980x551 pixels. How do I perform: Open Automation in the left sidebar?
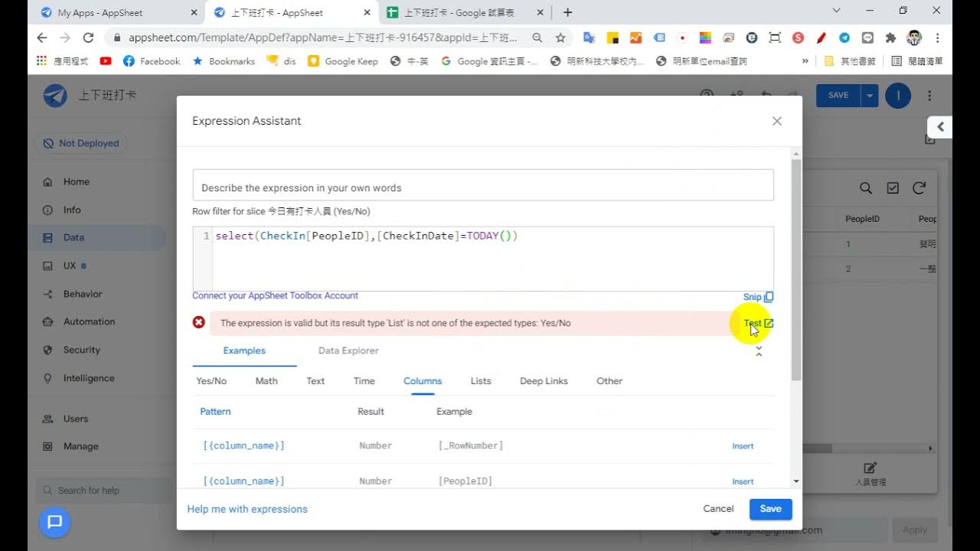click(x=89, y=322)
